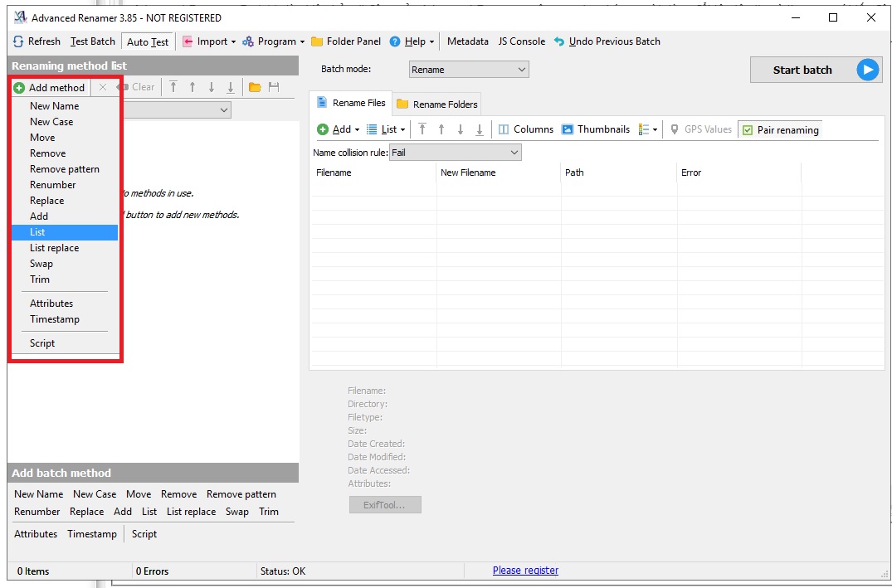Toggle the Auto Test button

[x=148, y=42]
